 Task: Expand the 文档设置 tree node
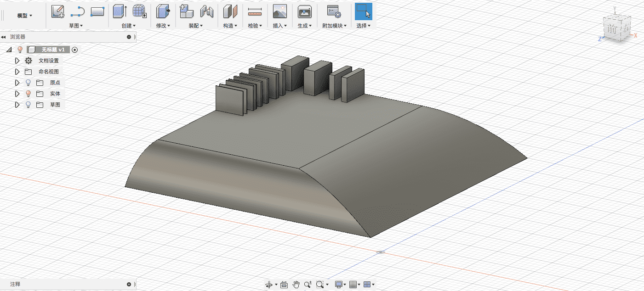click(x=17, y=61)
